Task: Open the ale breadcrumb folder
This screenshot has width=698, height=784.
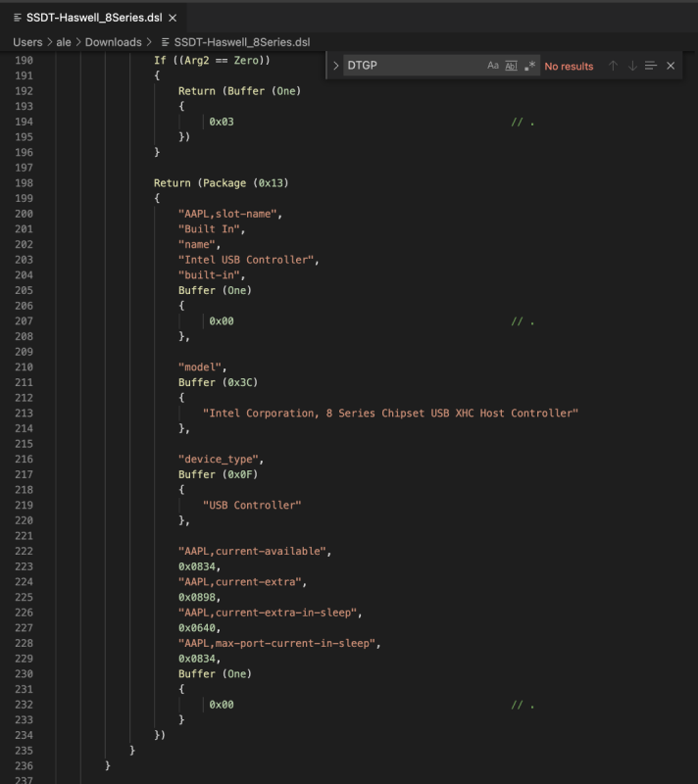Action: 63,41
